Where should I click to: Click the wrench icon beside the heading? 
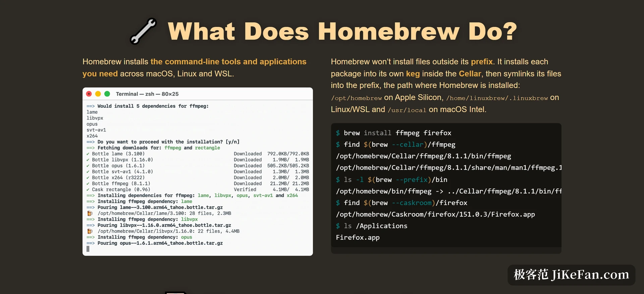tap(143, 31)
